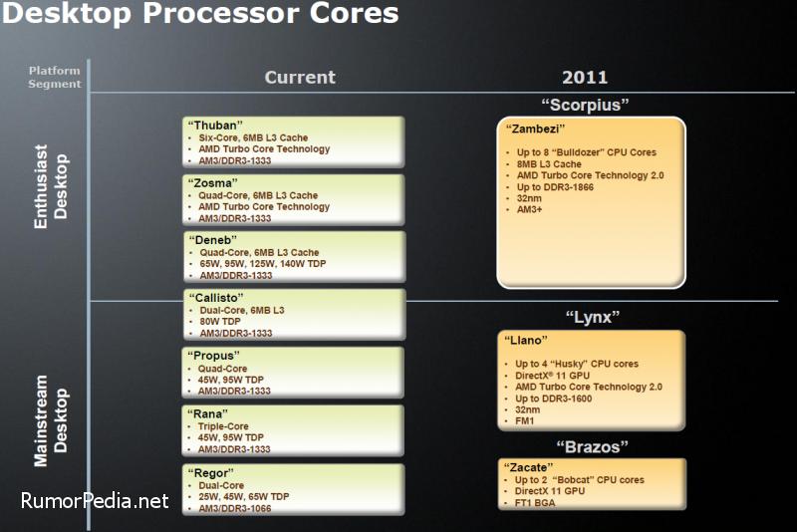Select the "Zambezi" Bulldozer box
This screenshot has height=532, width=797.
pos(591,203)
